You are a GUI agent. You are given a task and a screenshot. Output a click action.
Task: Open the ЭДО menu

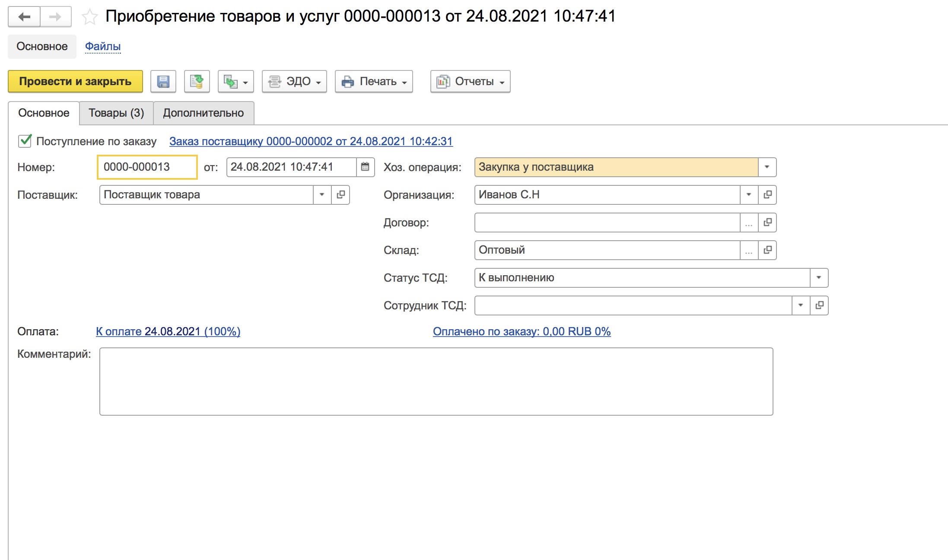point(294,81)
